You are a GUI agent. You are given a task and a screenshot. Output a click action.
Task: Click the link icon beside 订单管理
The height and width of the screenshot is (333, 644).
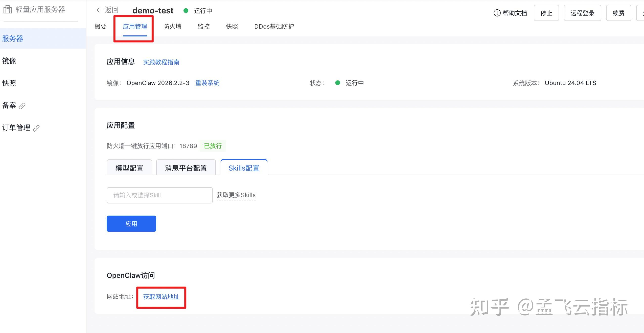pyautogui.click(x=36, y=128)
